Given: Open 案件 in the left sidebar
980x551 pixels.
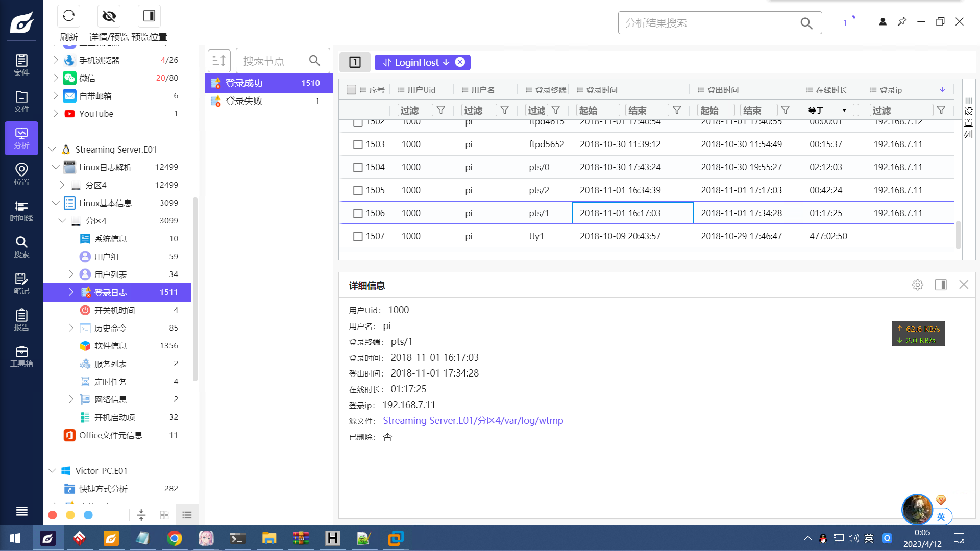Looking at the screenshot, I should point(21,65).
